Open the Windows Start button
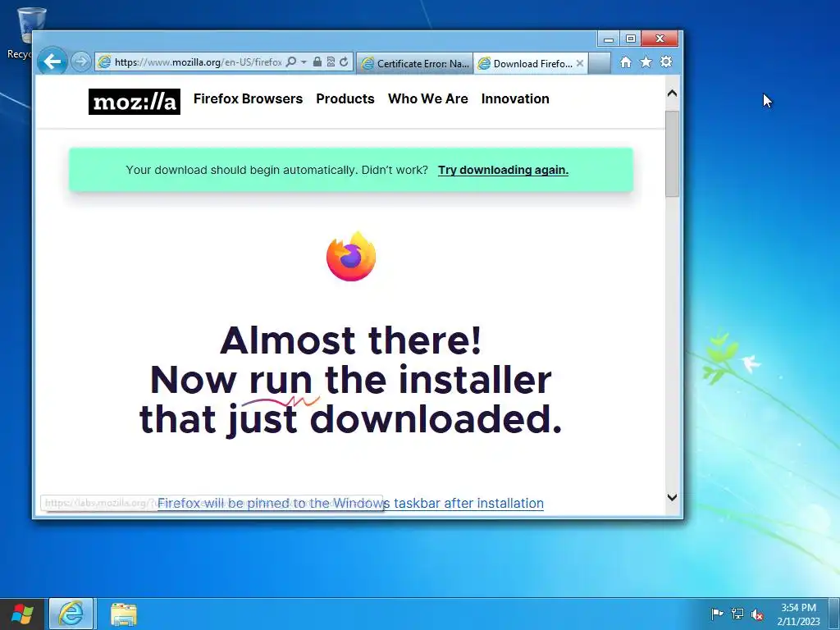The width and height of the screenshot is (840, 630). (21, 614)
